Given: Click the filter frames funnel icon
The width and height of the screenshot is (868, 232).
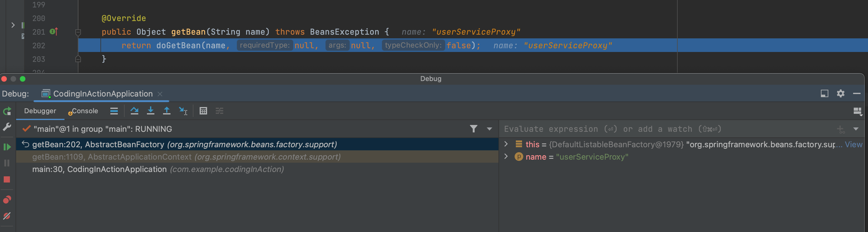Looking at the screenshot, I should (473, 129).
